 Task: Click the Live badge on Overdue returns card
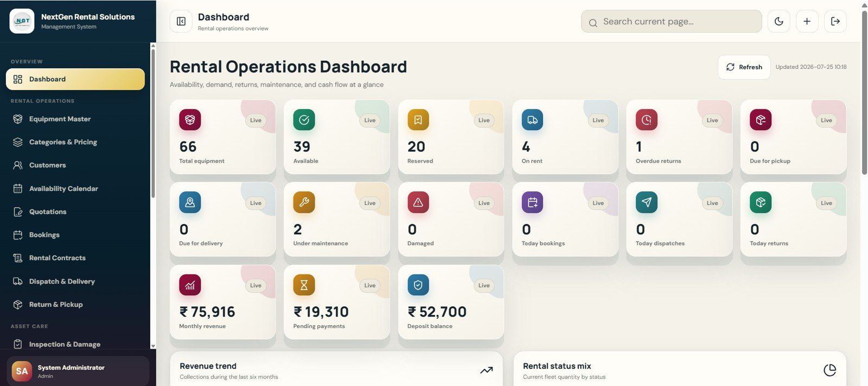(712, 120)
